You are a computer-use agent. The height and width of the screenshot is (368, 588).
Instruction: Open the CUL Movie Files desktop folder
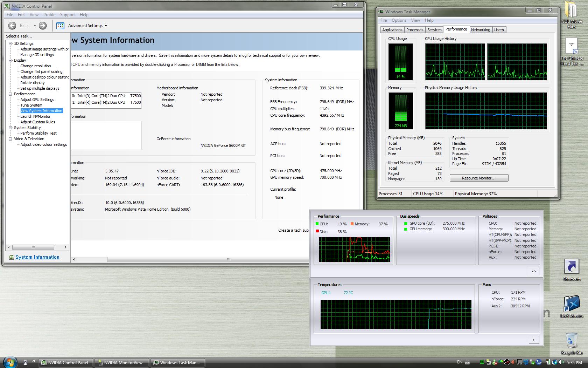pos(572,15)
